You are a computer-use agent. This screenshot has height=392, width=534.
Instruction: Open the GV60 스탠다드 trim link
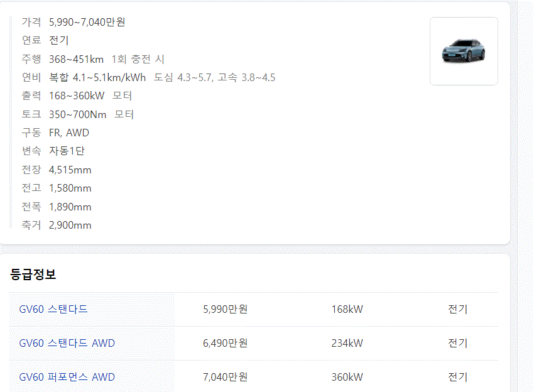coord(53,309)
